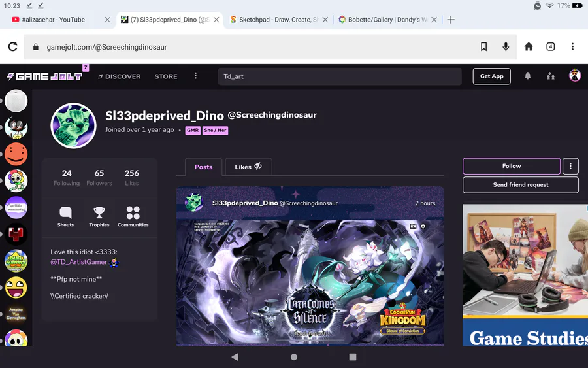Image resolution: width=588 pixels, height=368 pixels.
Task: Open the notifications bell
Action: tap(528, 76)
